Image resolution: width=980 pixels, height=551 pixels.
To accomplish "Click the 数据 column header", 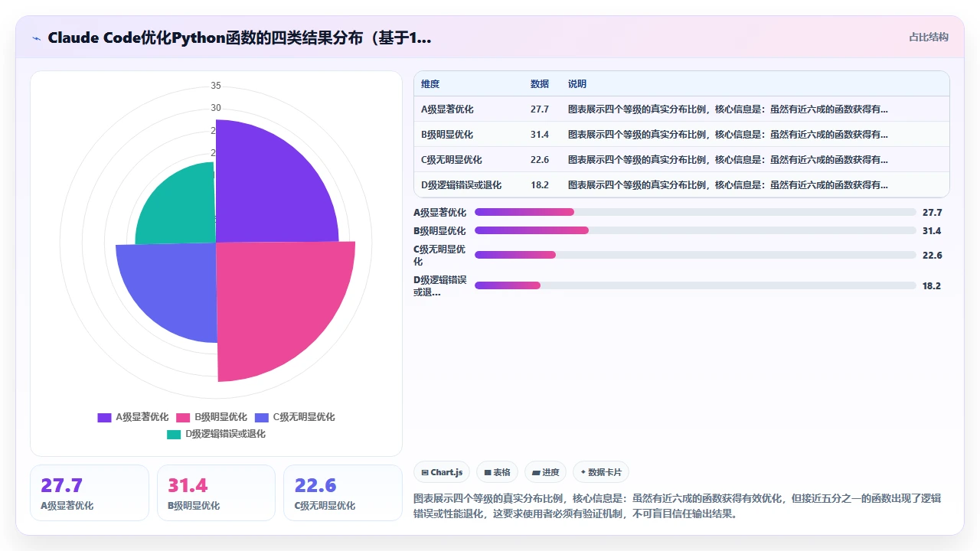I will [x=540, y=84].
